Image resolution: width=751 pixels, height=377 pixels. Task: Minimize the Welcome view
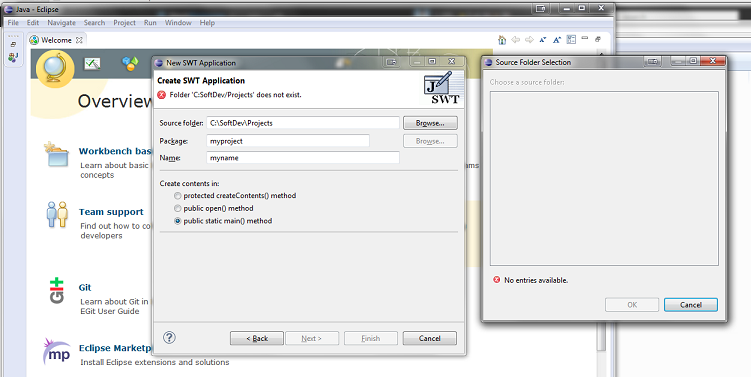point(585,38)
